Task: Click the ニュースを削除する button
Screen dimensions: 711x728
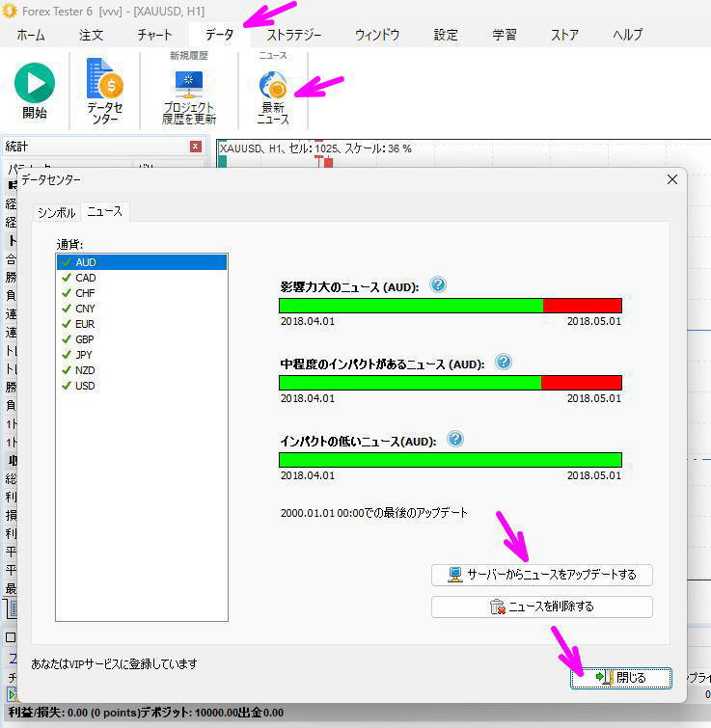Action: [542, 607]
